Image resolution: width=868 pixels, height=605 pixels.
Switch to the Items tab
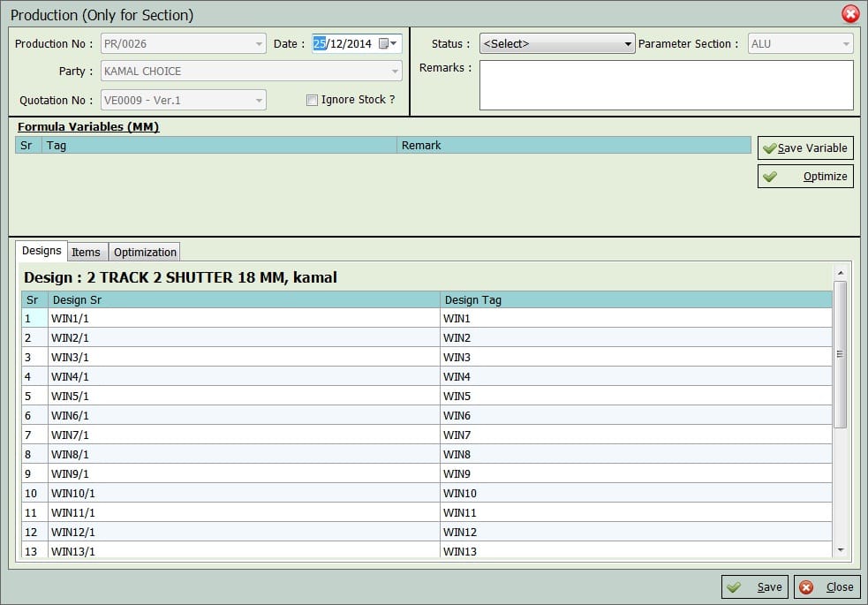point(87,252)
